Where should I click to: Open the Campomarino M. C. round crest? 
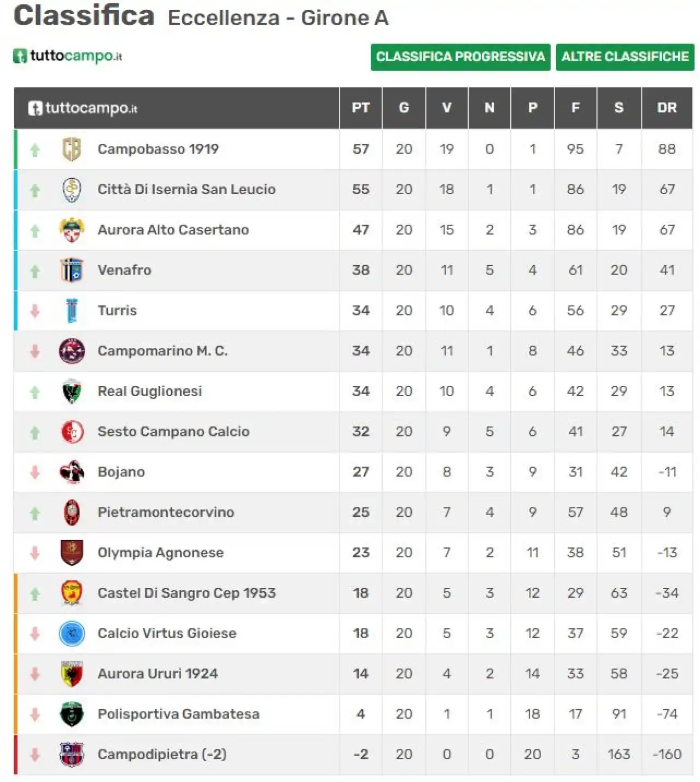coord(72,351)
